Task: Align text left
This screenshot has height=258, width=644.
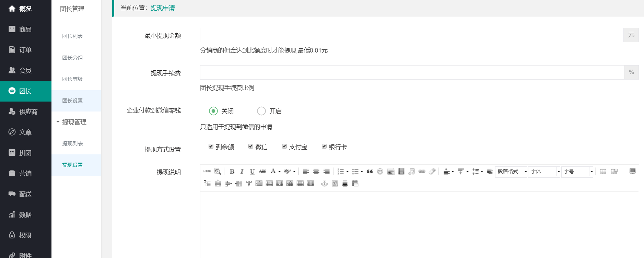Action: pos(306,171)
